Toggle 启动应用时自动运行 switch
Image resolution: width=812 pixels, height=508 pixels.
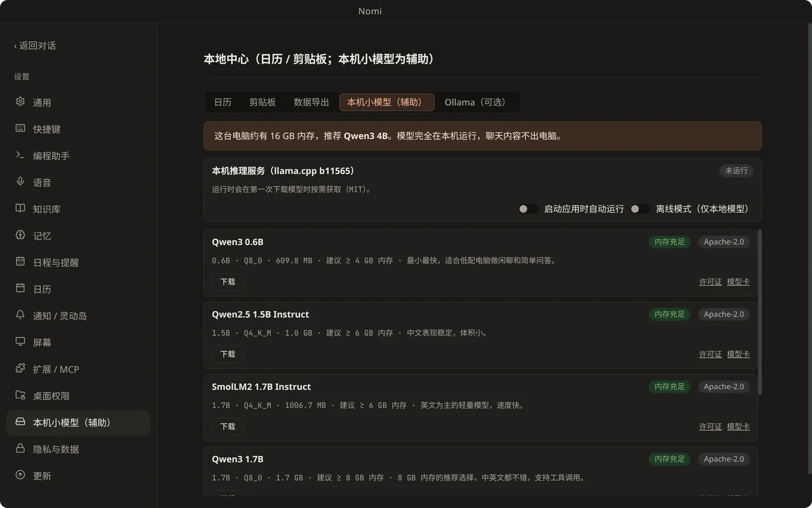tap(528, 209)
